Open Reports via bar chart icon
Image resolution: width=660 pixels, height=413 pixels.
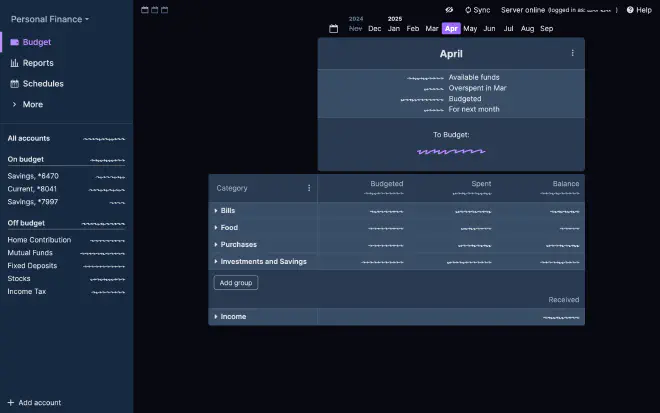click(15, 63)
